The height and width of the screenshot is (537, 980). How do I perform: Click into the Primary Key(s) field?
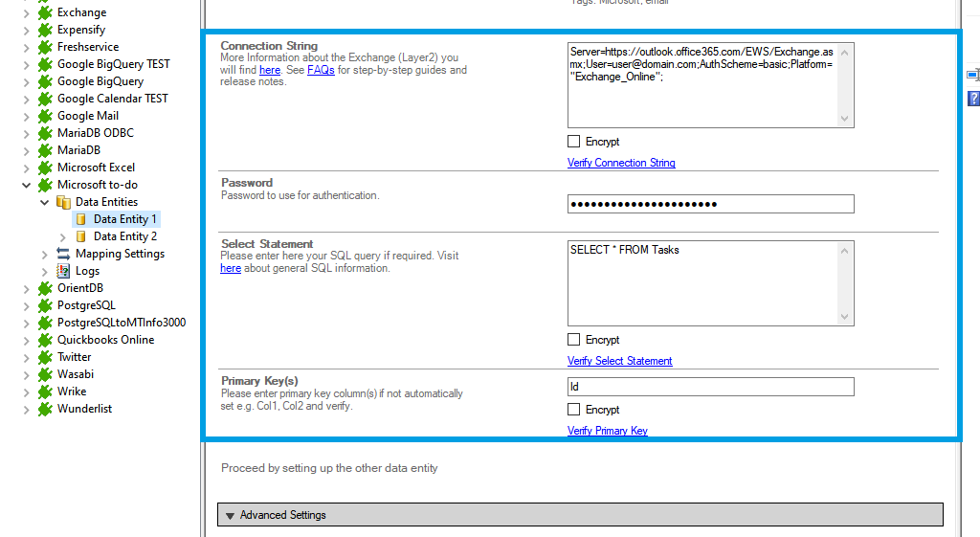click(x=711, y=387)
